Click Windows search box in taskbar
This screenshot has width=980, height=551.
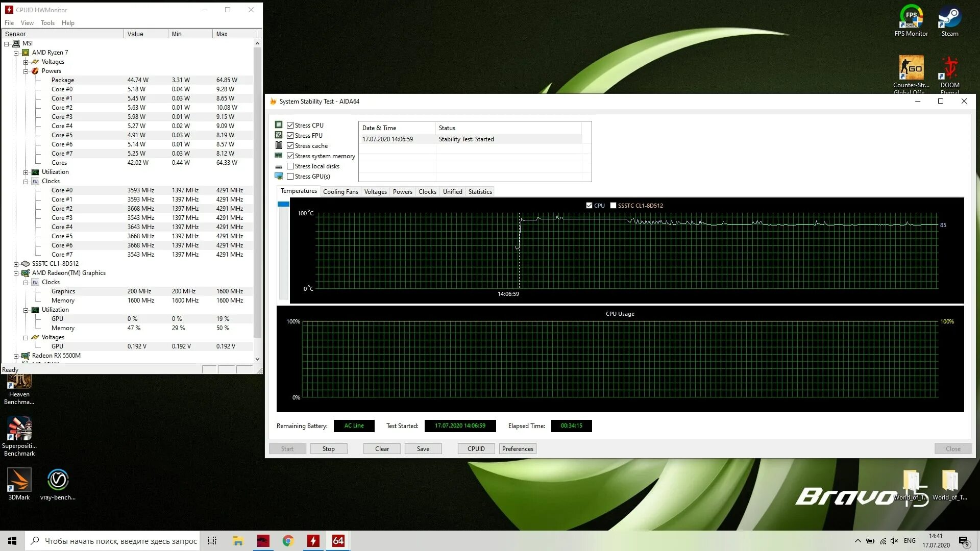112,541
